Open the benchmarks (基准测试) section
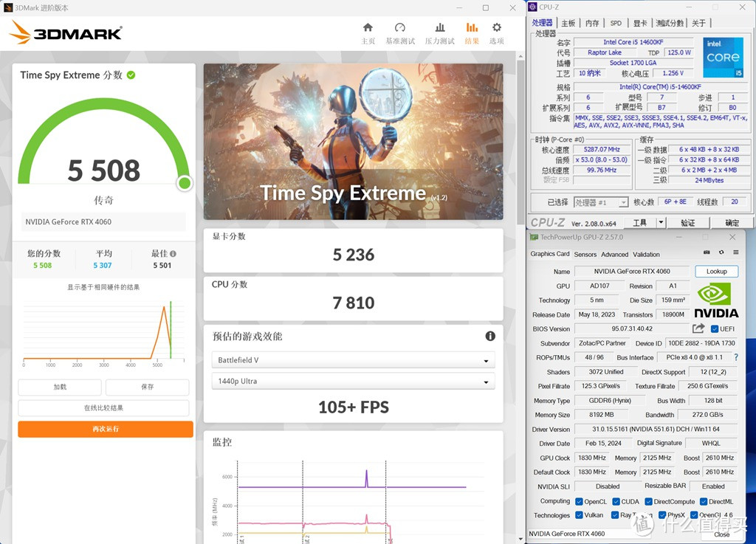756x544 pixels. (399, 33)
